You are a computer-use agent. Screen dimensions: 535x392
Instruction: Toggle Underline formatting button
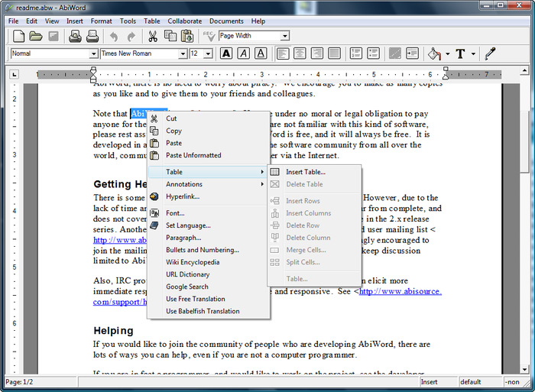261,53
